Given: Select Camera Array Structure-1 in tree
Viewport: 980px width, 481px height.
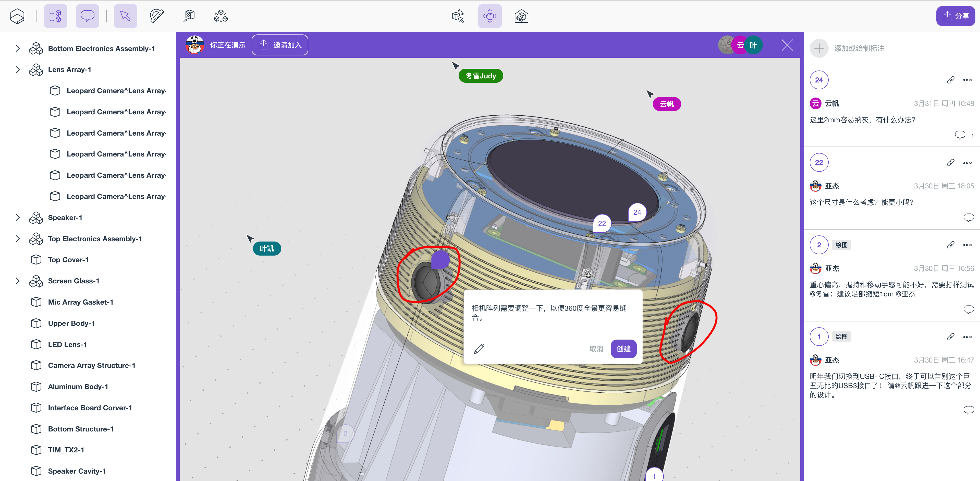Looking at the screenshot, I should tap(91, 365).
